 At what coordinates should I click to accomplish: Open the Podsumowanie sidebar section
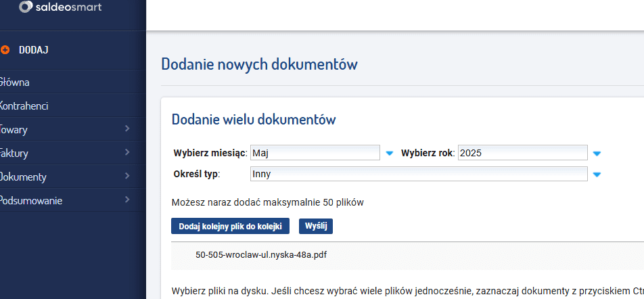[31, 201]
